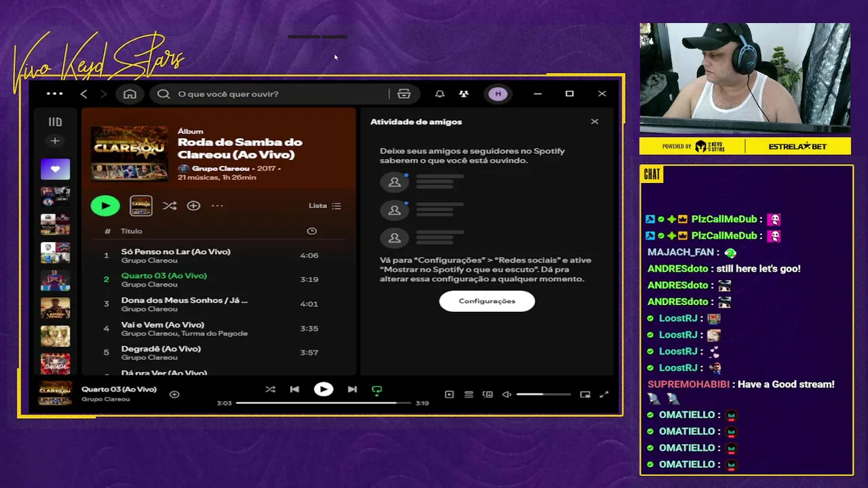Open the 'Lista' view dropdown
Viewport: 868px width, 488px height.
[x=325, y=205]
